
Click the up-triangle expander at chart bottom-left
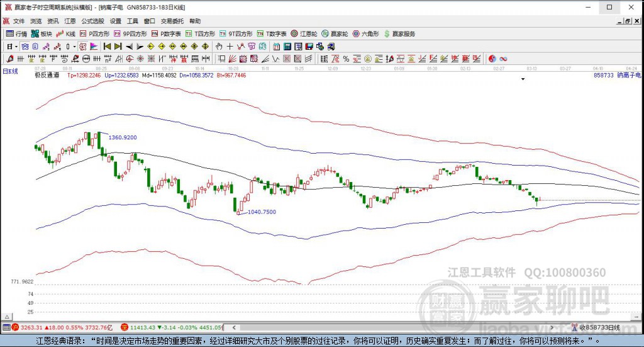pos(7,317)
